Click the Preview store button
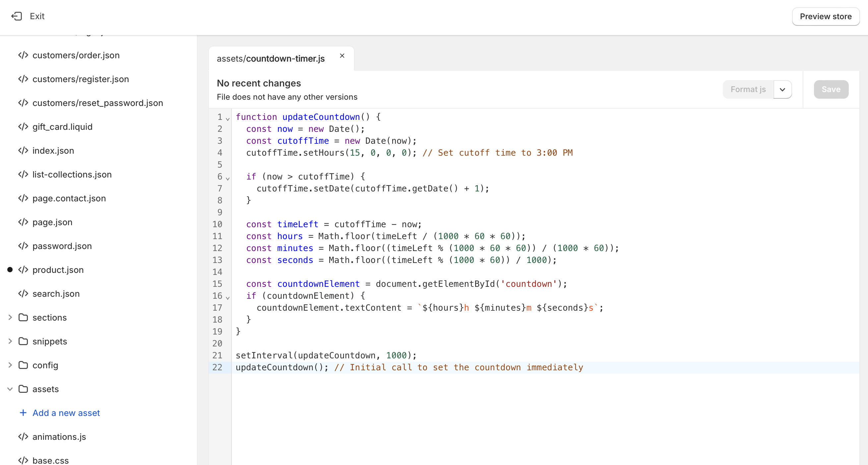 826,17
